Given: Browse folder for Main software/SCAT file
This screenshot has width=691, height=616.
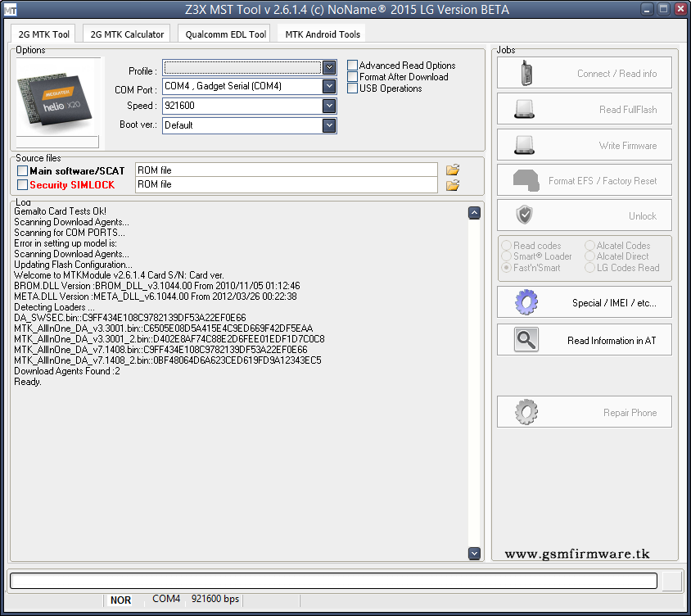Looking at the screenshot, I should click(x=453, y=170).
